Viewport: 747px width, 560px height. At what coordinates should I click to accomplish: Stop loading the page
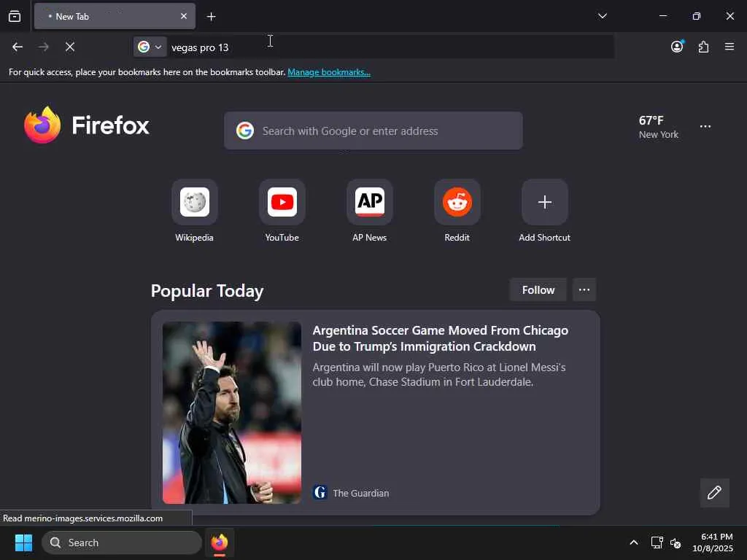(70, 47)
